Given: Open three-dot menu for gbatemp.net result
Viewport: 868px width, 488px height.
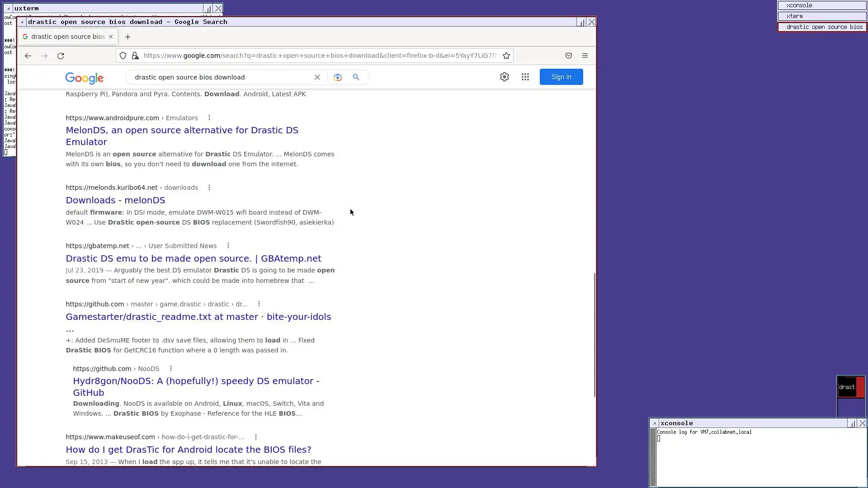Looking at the screenshot, I should click(228, 246).
